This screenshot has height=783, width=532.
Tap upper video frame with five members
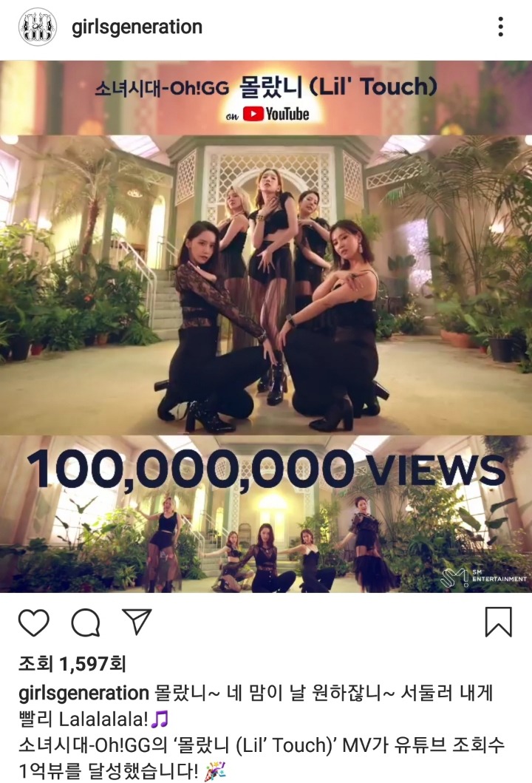coord(266,285)
